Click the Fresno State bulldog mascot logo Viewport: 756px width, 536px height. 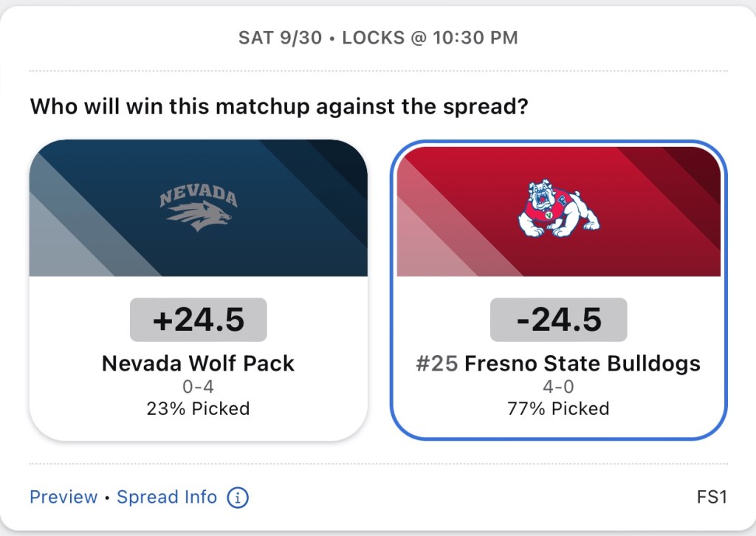(558, 207)
